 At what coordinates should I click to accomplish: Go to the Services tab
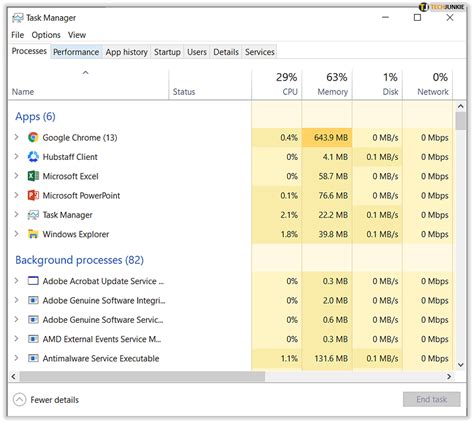tap(260, 52)
